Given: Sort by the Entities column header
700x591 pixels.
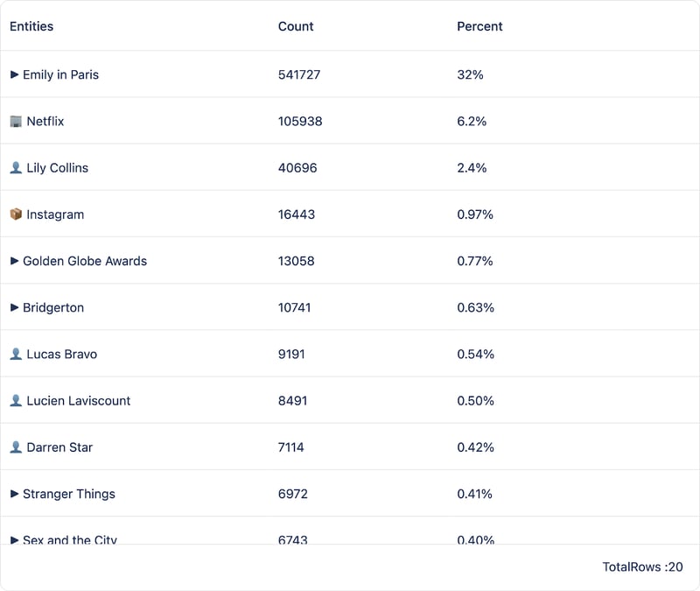Looking at the screenshot, I should click(x=31, y=26).
